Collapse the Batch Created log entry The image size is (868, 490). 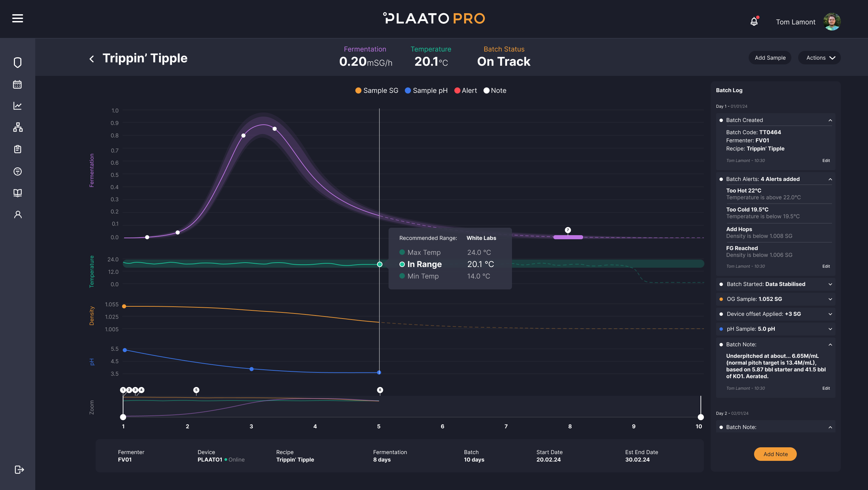pyautogui.click(x=830, y=120)
